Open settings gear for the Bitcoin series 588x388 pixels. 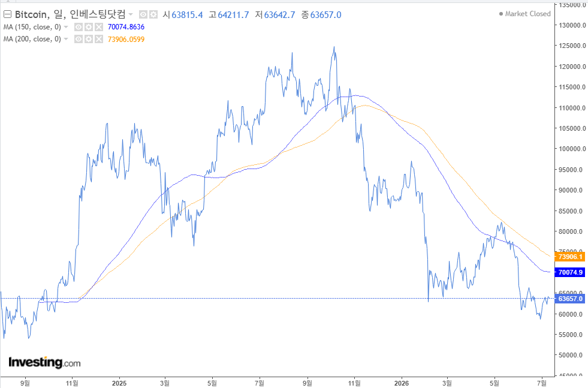point(153,14)
